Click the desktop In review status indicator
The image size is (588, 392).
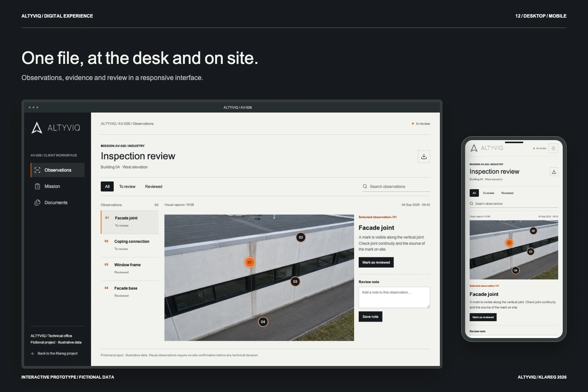421,124
